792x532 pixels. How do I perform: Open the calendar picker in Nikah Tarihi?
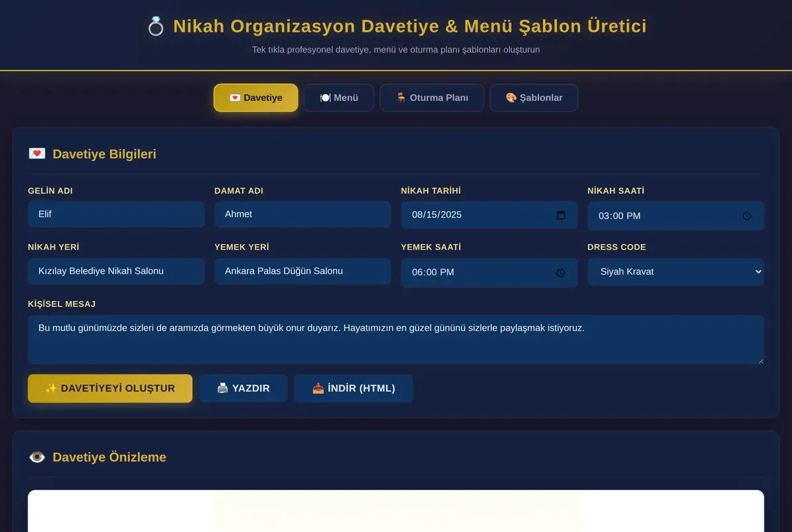(x=561, y=215)
